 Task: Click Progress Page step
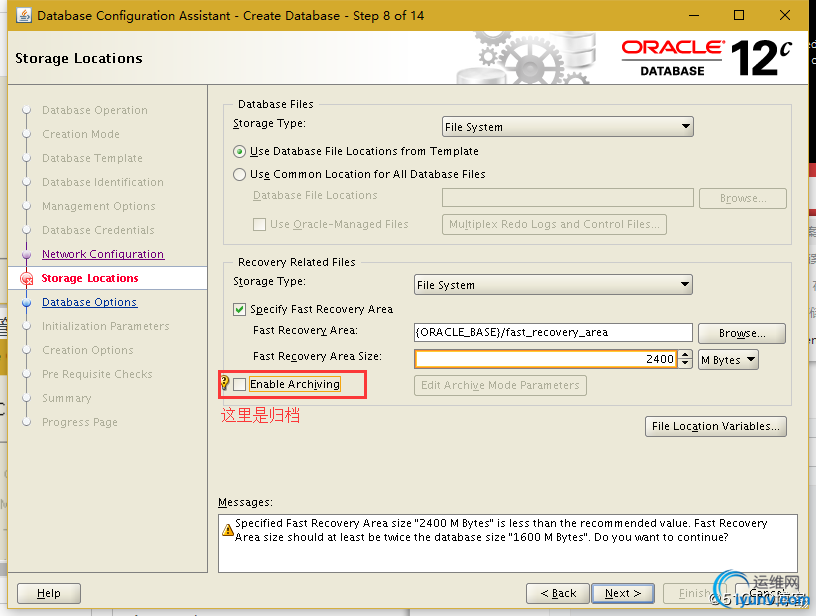click(80, 422)
